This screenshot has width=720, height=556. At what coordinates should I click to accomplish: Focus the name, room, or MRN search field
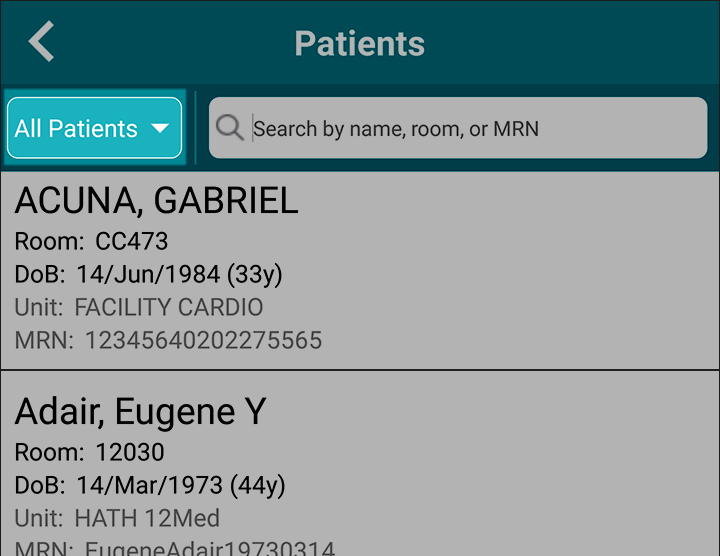coord(458,128)
